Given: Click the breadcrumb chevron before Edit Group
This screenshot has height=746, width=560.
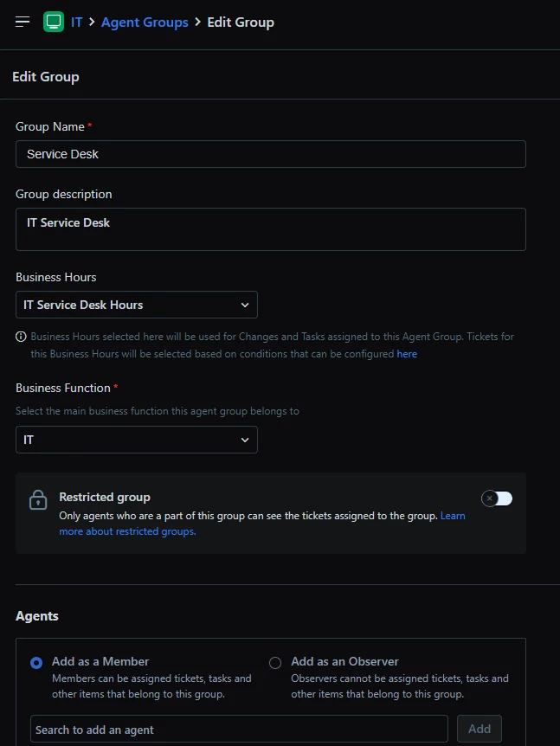Looking at the screenshot, I should point(198,22).
